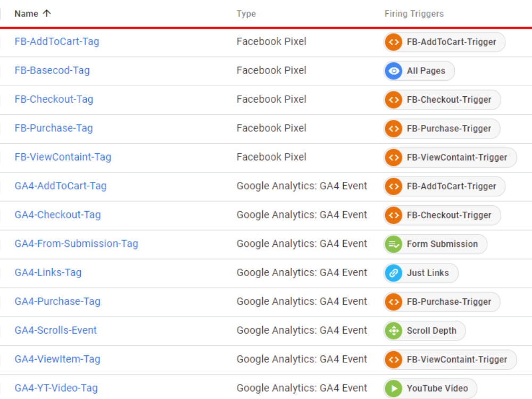The image size is (532, 399).
Task: Click the custom event icon on FB-ViewContaint-Trigger chip
Action: (393, 157)
